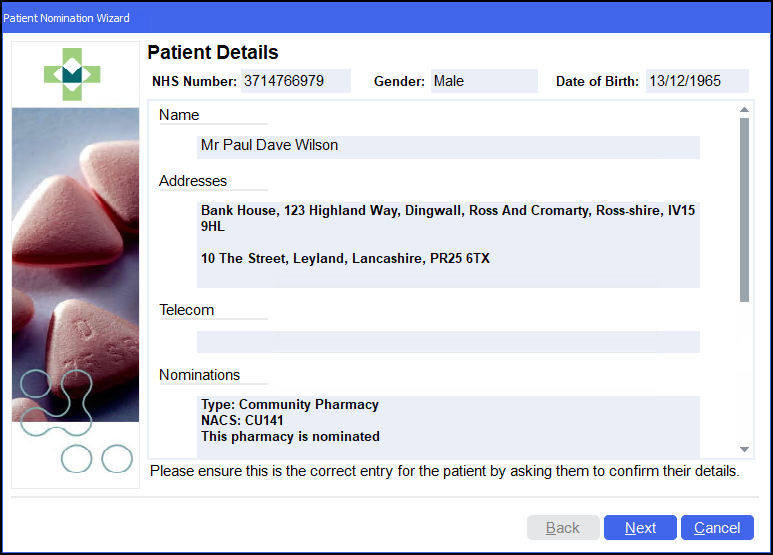
Task: Select the NHS Number field
Action: (x=295, y=81)
